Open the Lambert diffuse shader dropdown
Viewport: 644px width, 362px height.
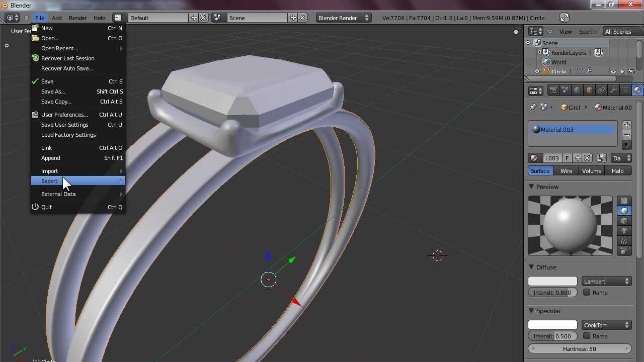606,282
